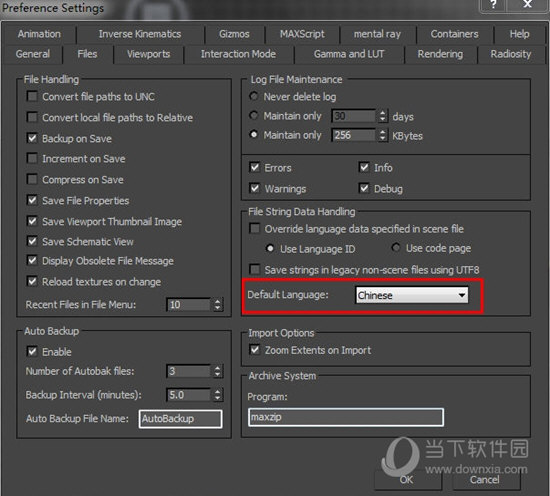
Task: Close the Preference Settings dialog
Action: (527, 5)
